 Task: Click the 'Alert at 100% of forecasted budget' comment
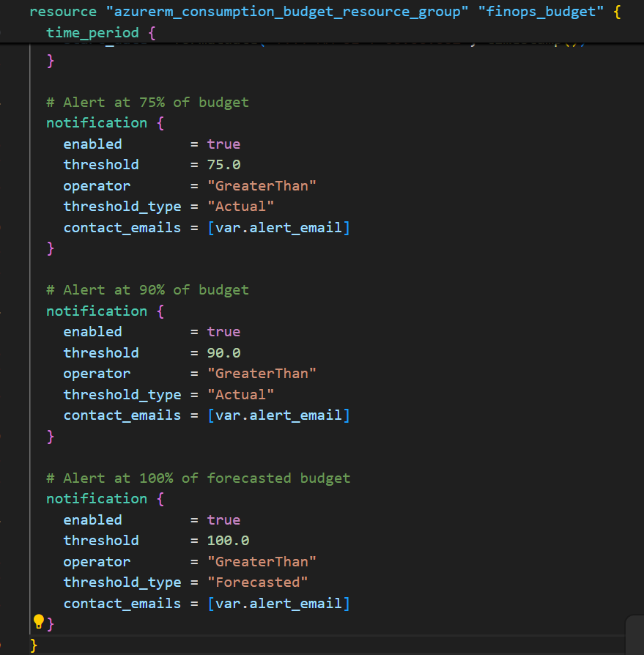(x=198, y=478)
